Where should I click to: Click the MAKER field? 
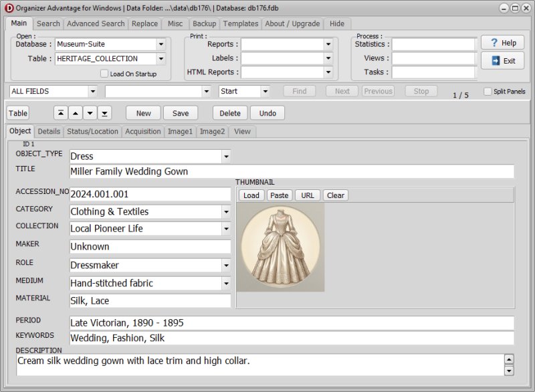[x=150, y=247]
